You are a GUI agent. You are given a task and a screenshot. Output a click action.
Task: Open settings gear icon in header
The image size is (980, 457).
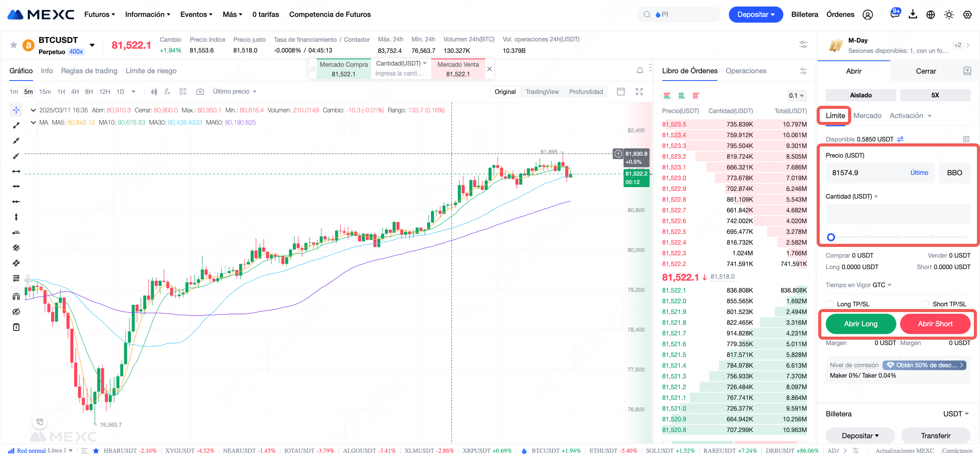point(967,15)
